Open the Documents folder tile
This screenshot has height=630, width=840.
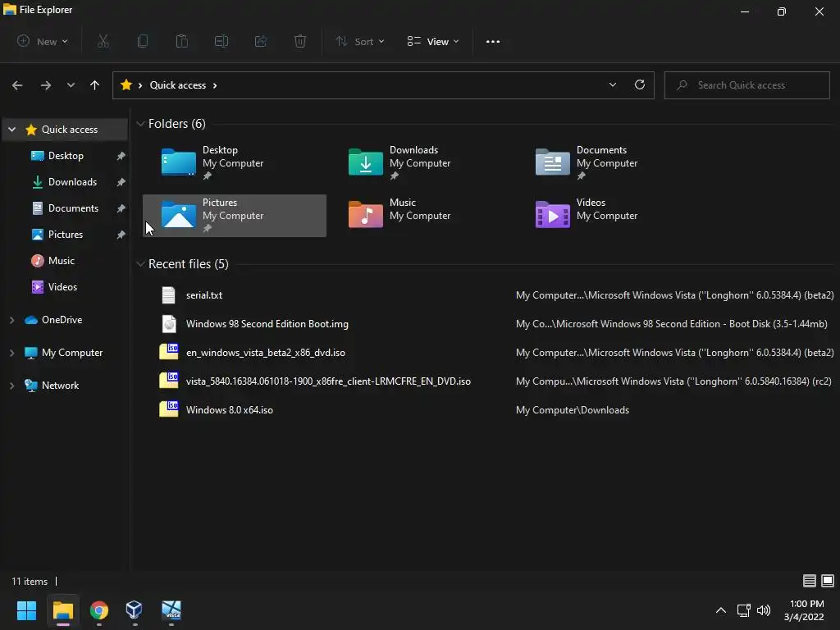tap(608, 163)
